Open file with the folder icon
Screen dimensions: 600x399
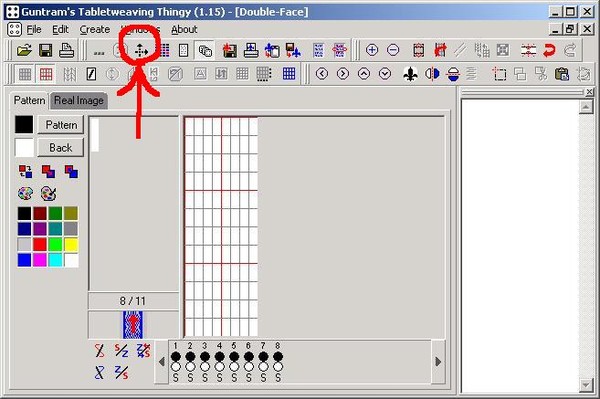(x=24, y=50)
